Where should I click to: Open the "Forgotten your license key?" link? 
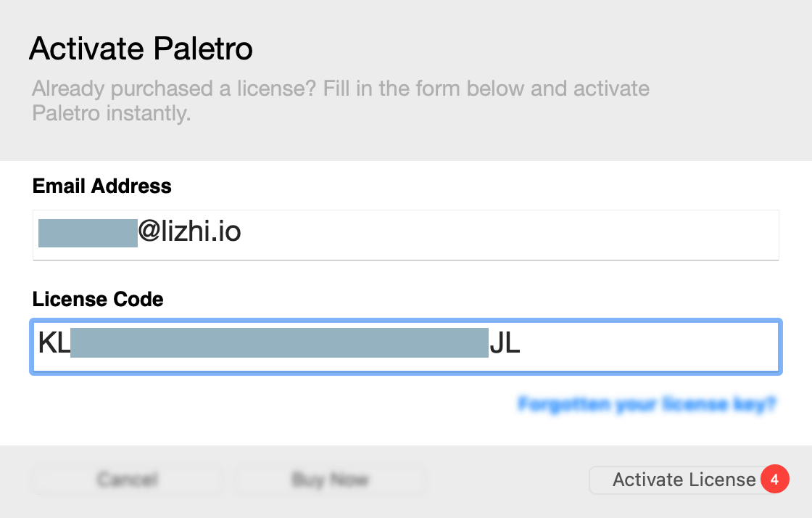[x=647, y=404]
